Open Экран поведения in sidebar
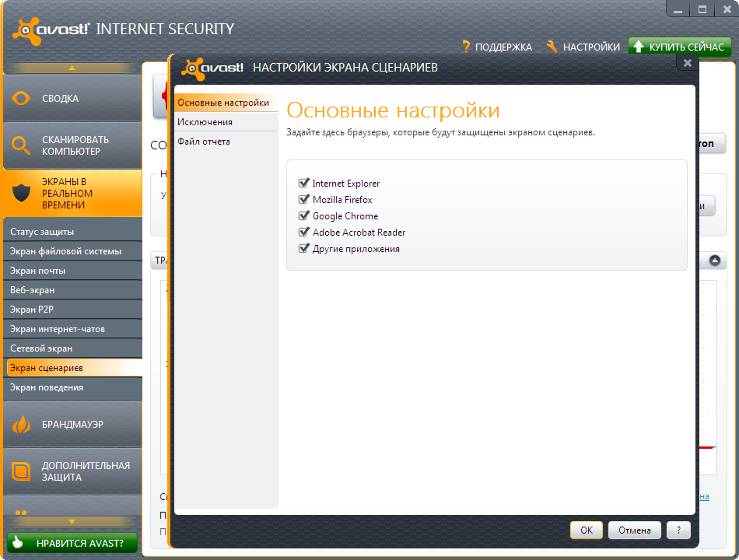 pos(72,387)
